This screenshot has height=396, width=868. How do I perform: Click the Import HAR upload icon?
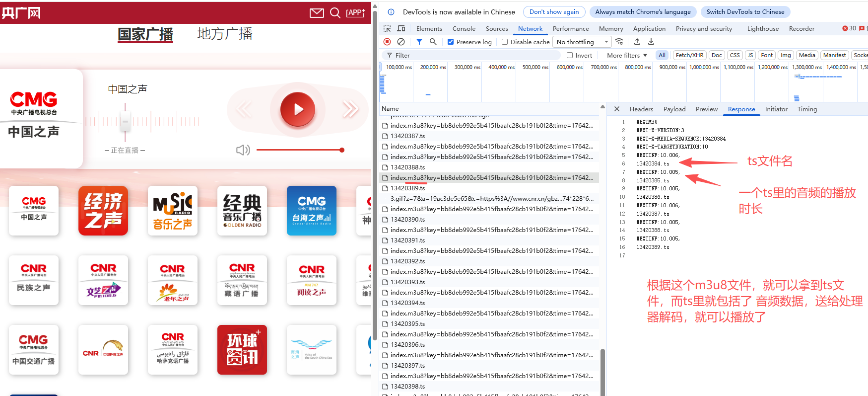[637, 42]
